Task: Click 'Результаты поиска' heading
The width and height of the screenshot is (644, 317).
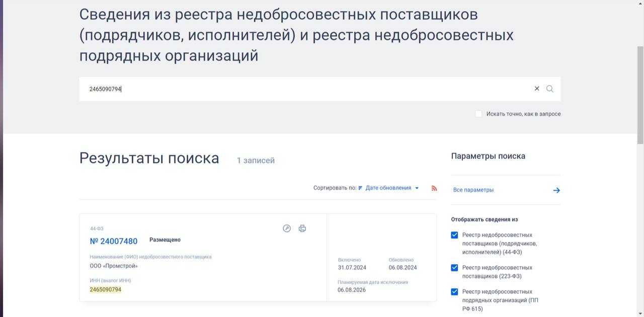Action: (149, 158)
